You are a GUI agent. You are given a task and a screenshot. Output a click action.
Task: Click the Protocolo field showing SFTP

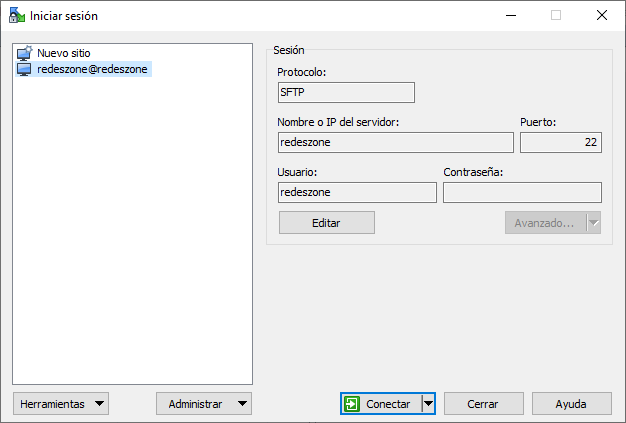pos(346,93)
